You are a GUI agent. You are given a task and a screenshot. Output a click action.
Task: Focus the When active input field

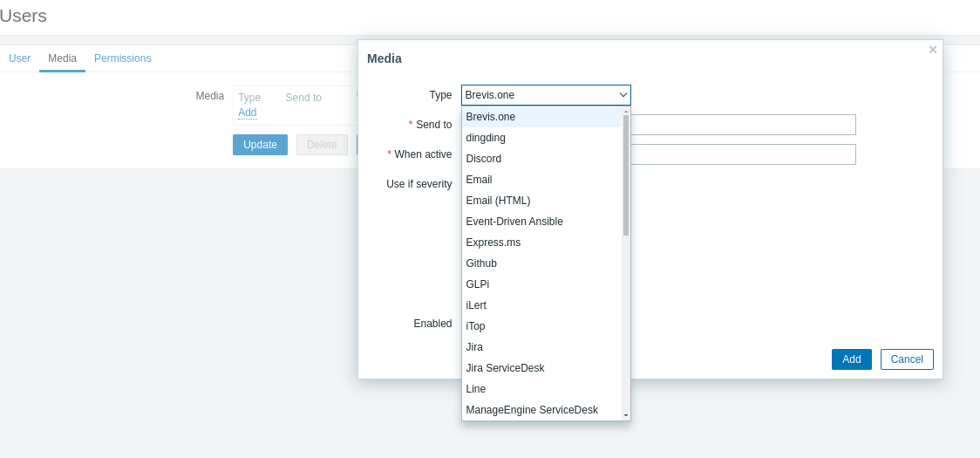pyautogui.click(x=743, y=154)
